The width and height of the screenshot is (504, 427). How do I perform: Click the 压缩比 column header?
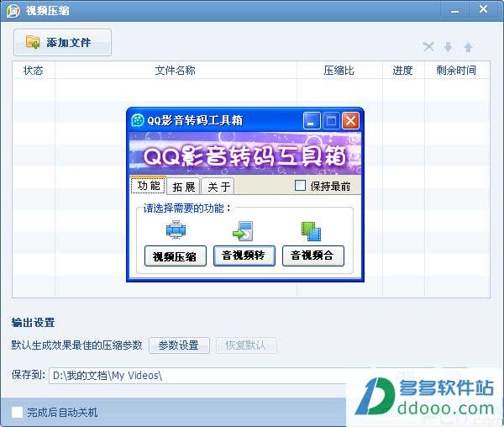pyautogui.click(x=339, y=70)
